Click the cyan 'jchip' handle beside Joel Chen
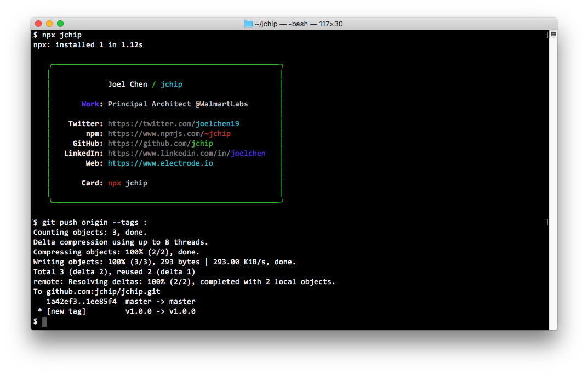Image resolution: width=588 pixels, height=374 pixels. point(172,84)
